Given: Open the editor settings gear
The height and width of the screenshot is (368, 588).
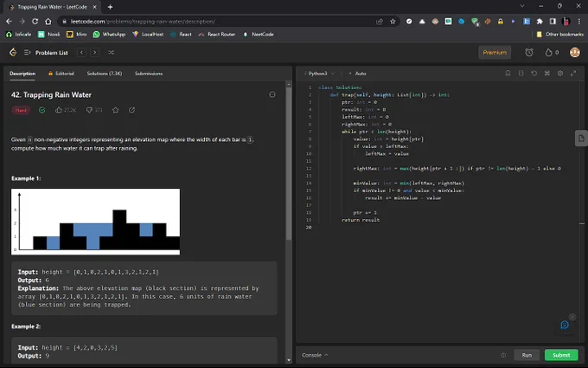Looking at the screenshot, I should pyautogui.click(x=560, y=74).
